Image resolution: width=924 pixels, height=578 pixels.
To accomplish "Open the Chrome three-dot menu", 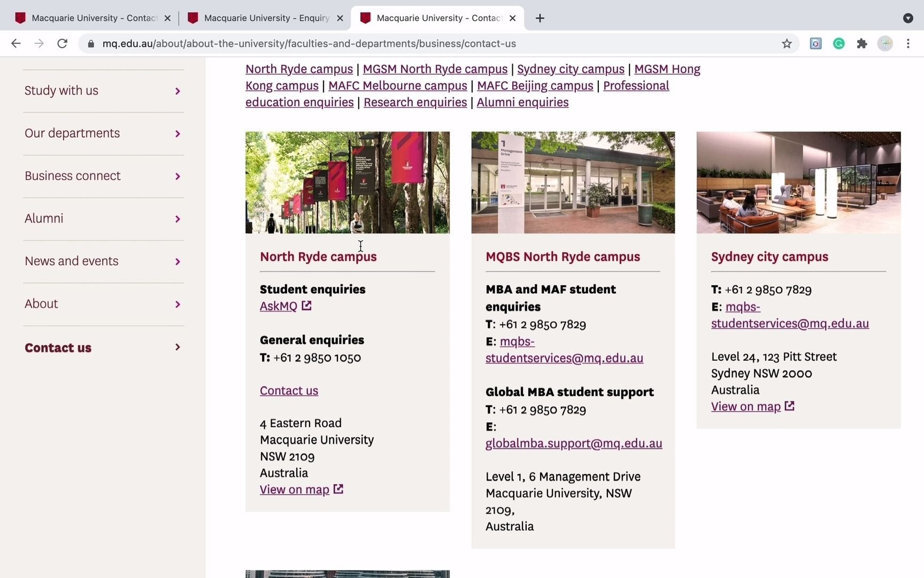I will 908,43.
